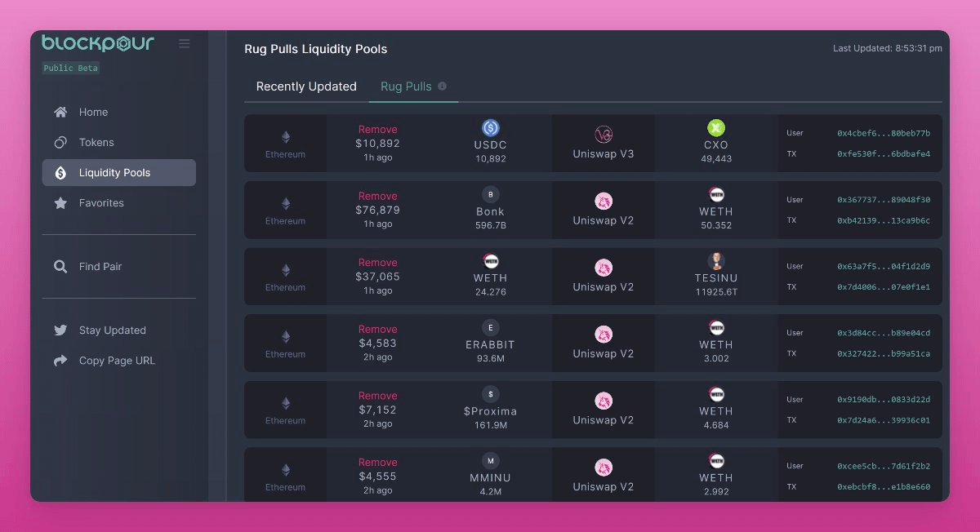Open user address 0x4cbef6...80beb77b
The width and height of the screenshot is (980, 532).
(884, 133)
